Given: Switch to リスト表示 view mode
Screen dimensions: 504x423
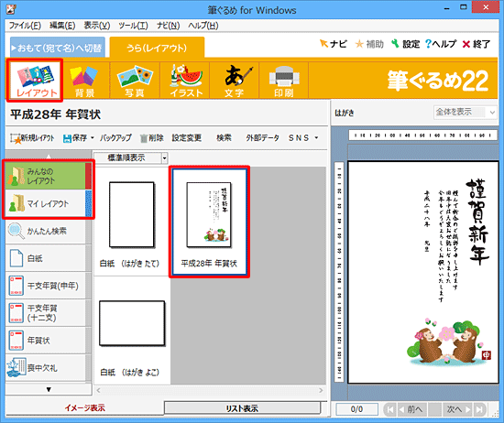Looking at the screenshot, I should click(x=242, y=408).
